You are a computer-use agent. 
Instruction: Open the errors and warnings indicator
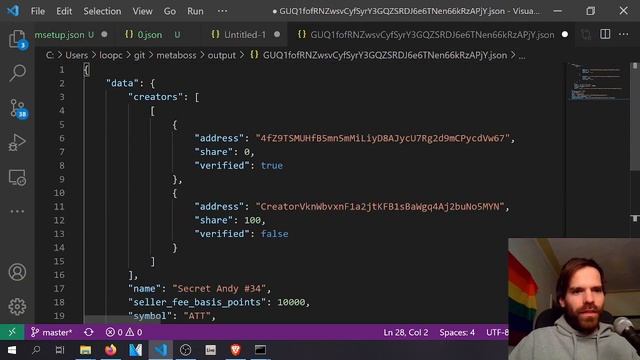[x=124, y=332]
